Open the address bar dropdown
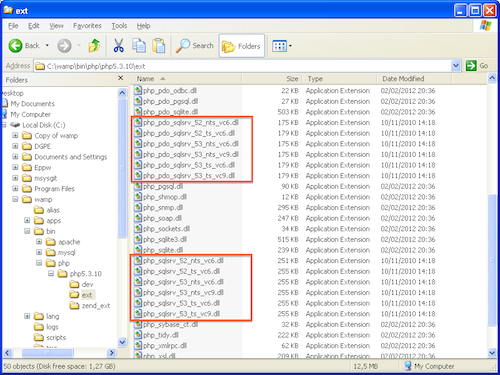 (456, 66)
